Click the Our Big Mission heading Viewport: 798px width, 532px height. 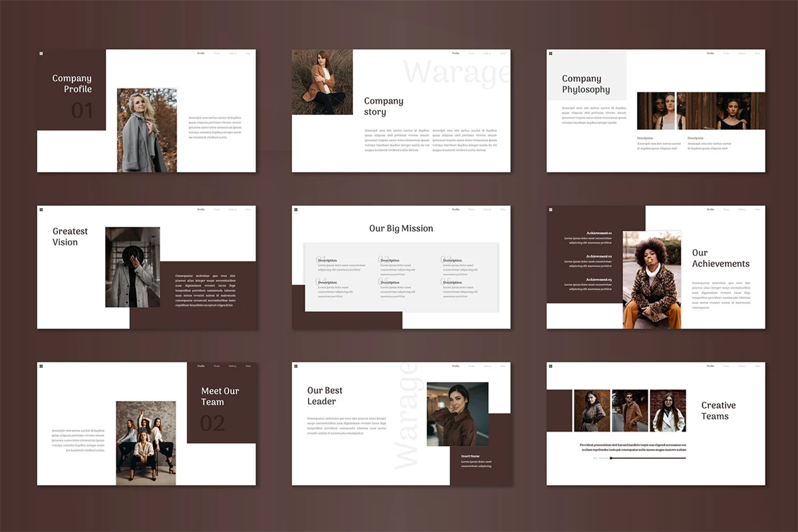401,228
